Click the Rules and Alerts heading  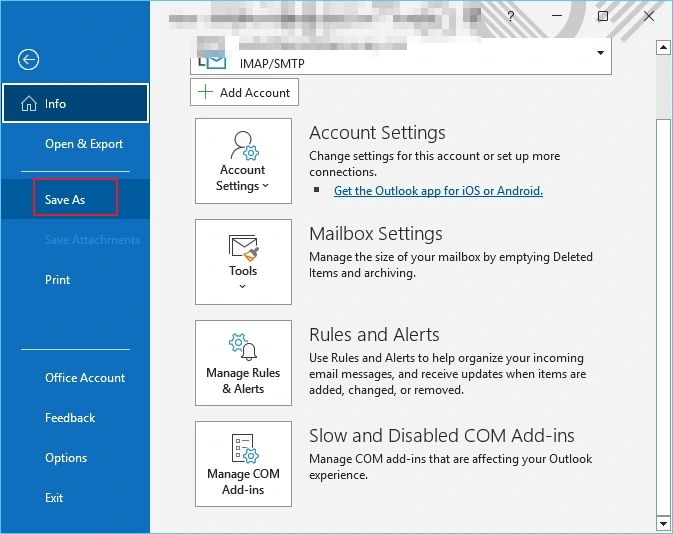[x=374, y=335]
